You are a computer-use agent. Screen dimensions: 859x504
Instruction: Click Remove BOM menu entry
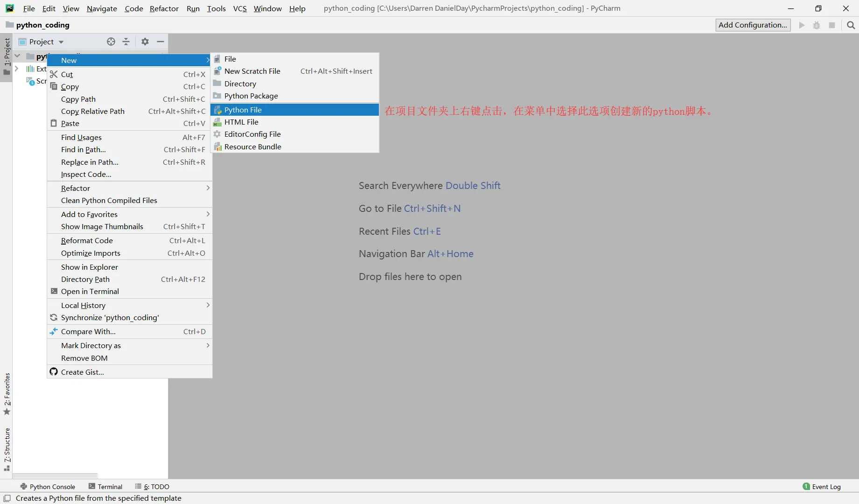tap(130, 358)
